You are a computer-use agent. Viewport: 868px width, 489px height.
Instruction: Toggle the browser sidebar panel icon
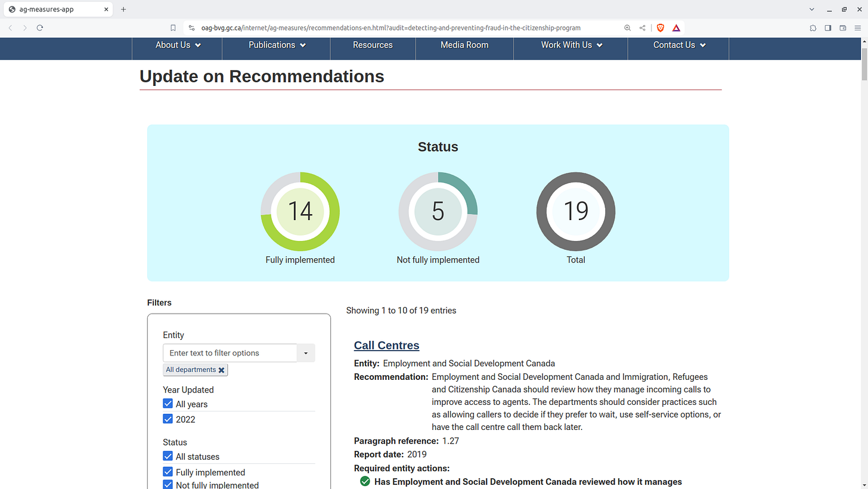(x=828, y=28)
